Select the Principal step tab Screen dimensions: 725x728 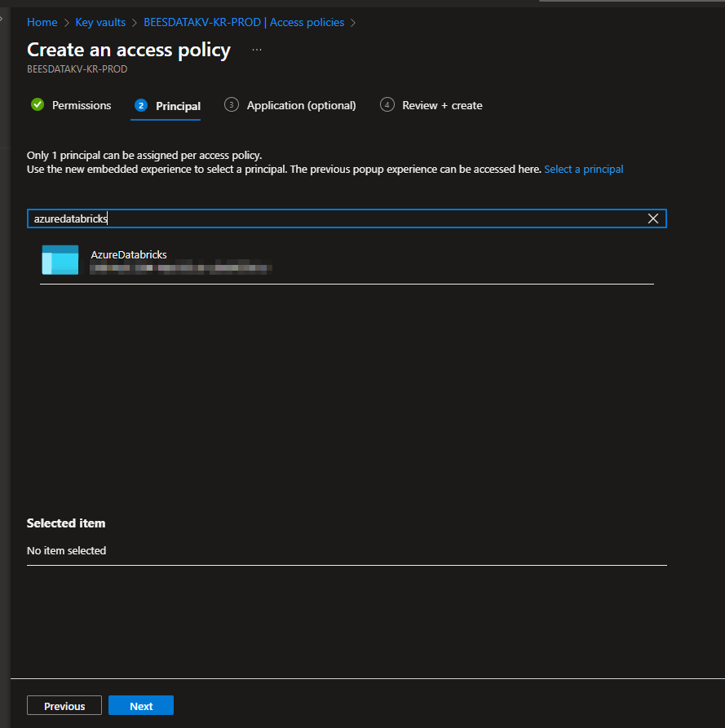click(166, 106)
